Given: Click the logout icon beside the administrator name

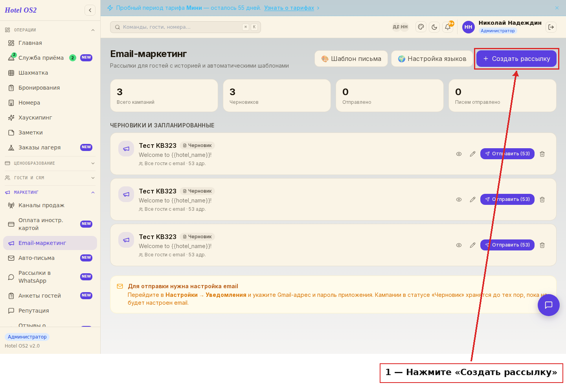Looking at the screenshot, I should point(551,27).
